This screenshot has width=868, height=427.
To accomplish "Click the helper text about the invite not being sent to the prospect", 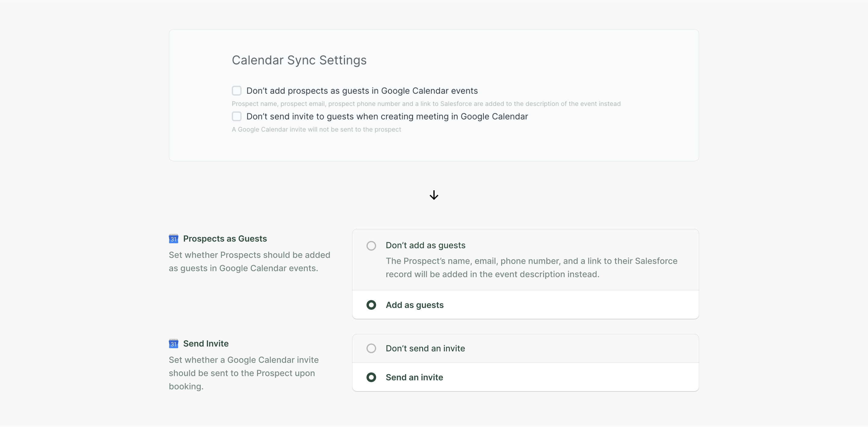I will coord(316,129).
